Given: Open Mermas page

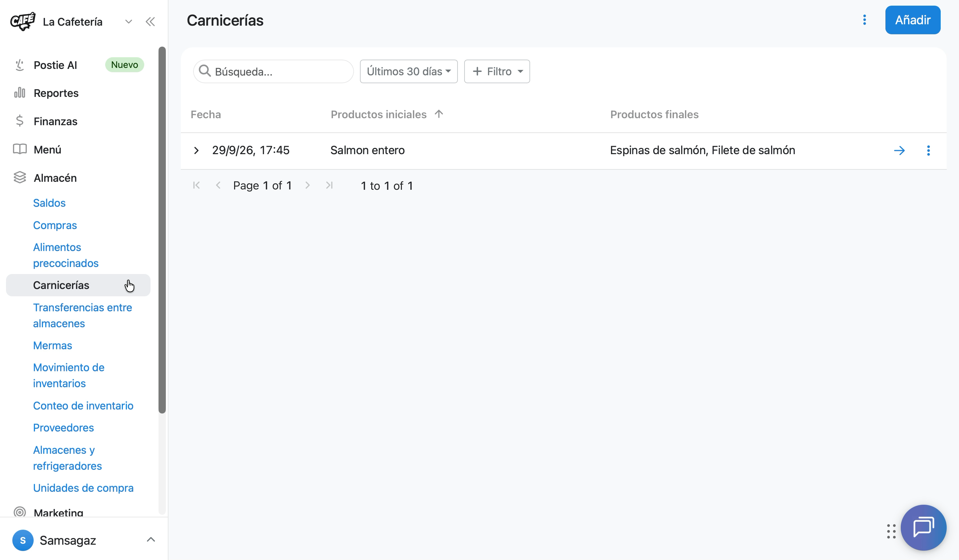Looking at the screenshot, I should point(53,346).
